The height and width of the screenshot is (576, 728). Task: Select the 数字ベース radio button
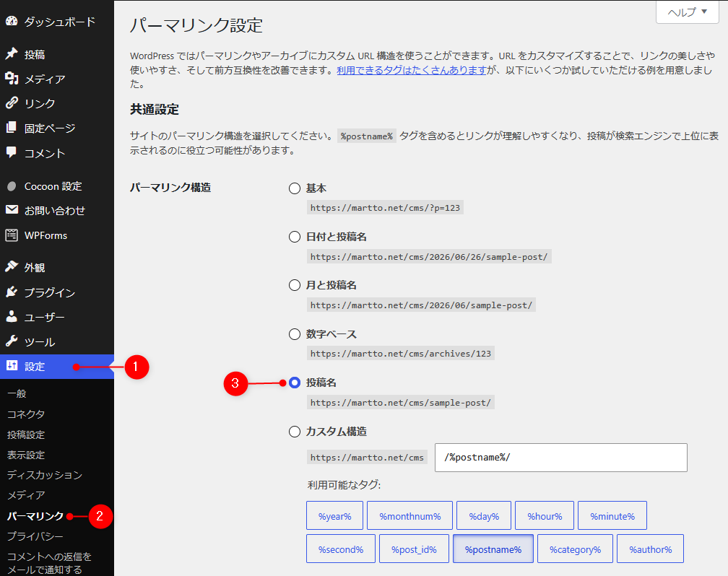295,334
